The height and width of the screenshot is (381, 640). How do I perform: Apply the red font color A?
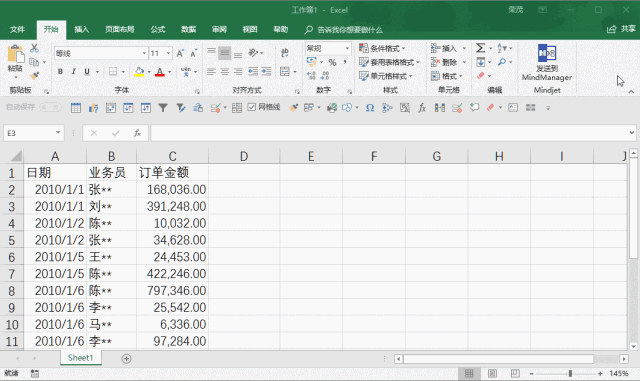point(160,72)
